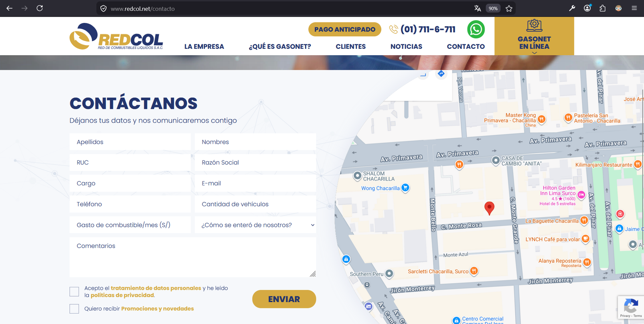Reload the page with the refresh icon
The image size is (644, 324).
39,8
